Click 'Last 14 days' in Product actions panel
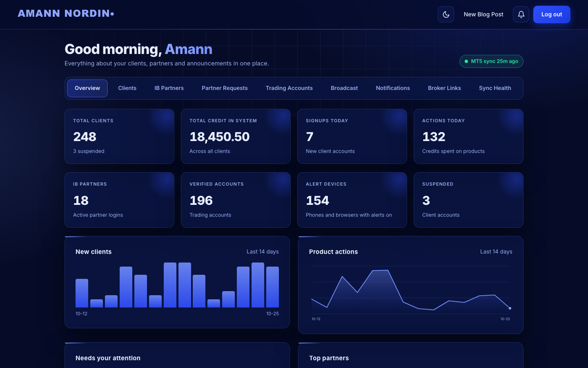This screenshot has height=368, width=588. coord(496,252)
